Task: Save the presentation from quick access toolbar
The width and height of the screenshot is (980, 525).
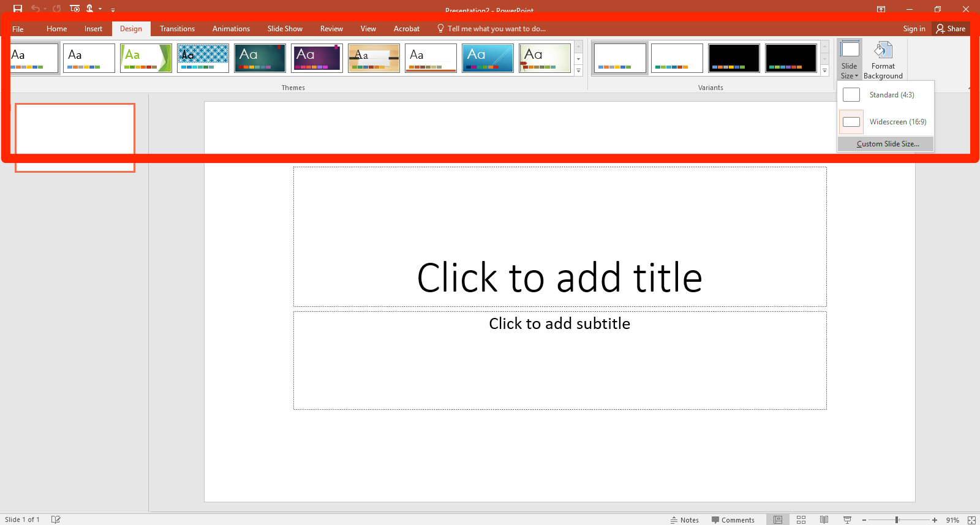Action: click(x=18, y=9)
